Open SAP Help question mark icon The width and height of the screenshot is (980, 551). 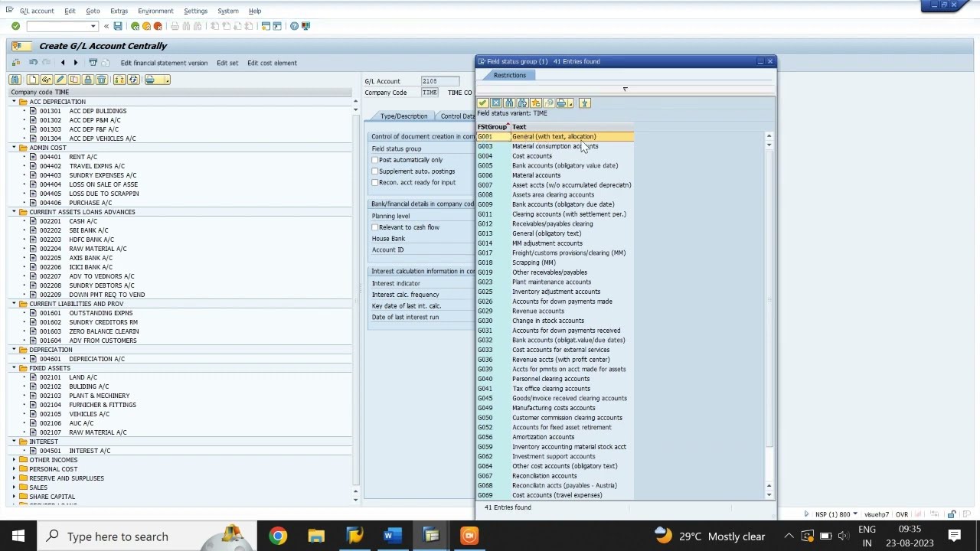click(294, 26)
